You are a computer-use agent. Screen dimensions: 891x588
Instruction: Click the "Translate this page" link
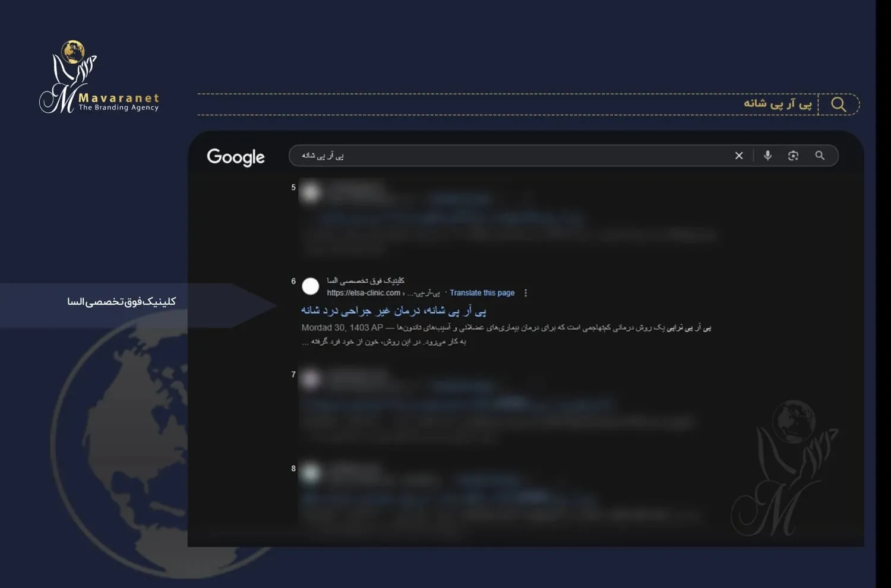[482, 293]
